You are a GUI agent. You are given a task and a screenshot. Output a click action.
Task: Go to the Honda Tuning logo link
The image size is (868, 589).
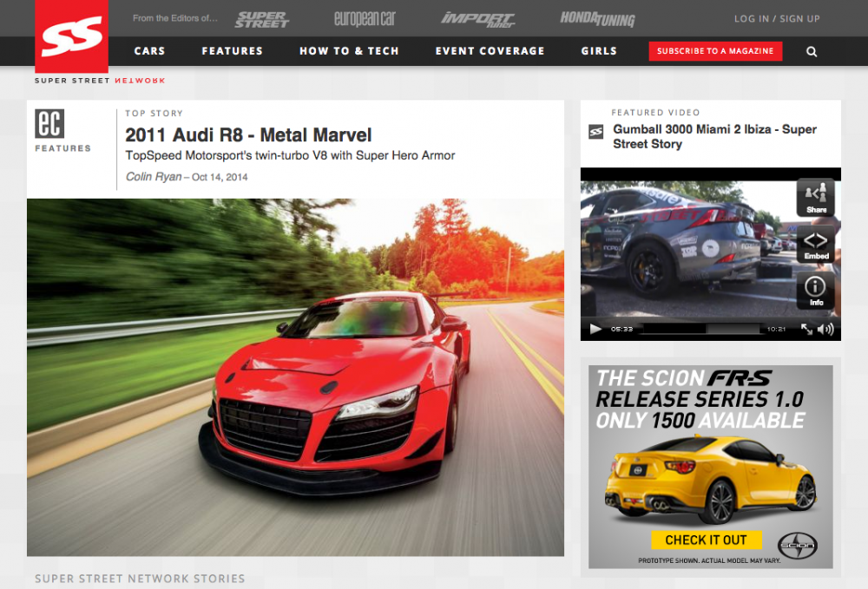coord(597,19)
